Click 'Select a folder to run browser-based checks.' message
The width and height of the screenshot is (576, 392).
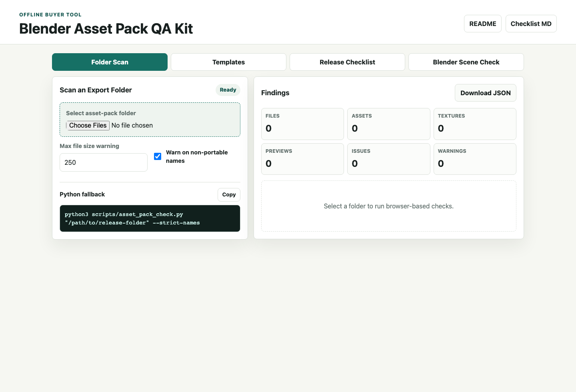point(389,206)
